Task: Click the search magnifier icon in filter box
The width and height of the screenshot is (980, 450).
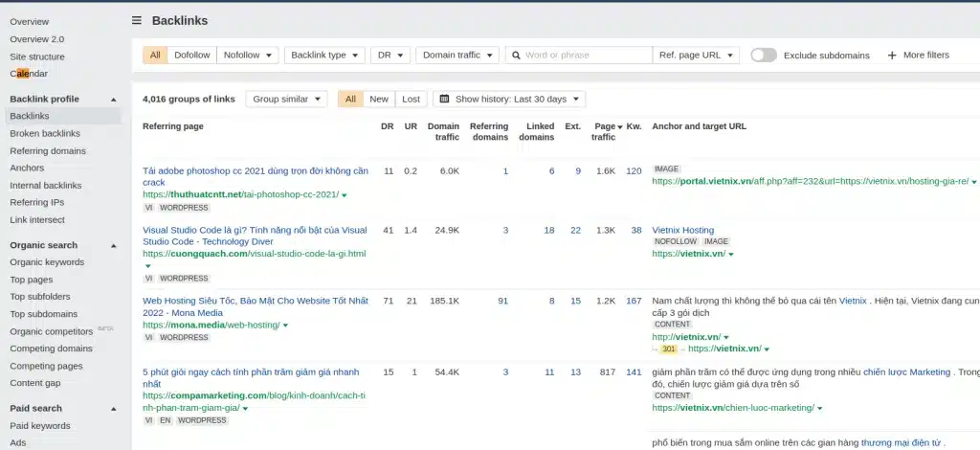Action: click(516, 55)
